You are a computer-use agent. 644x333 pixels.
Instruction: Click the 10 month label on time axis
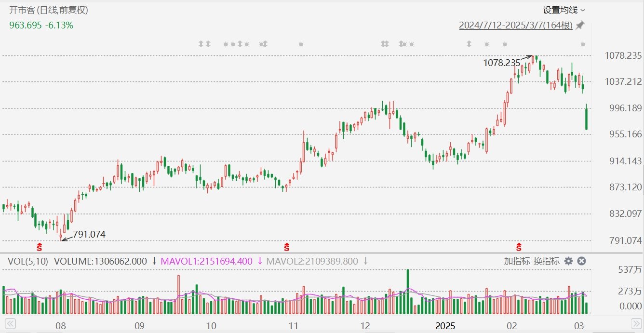click(211, 325)
